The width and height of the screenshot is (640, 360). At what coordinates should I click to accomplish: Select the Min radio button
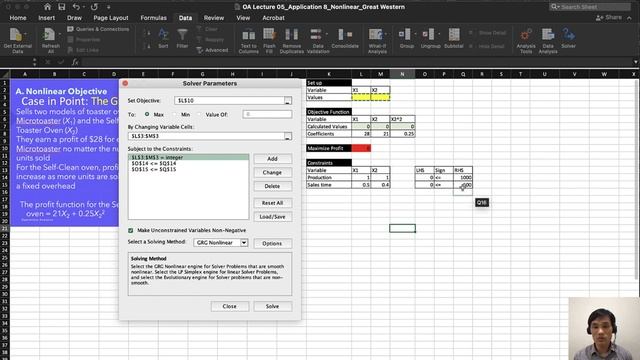174,114
